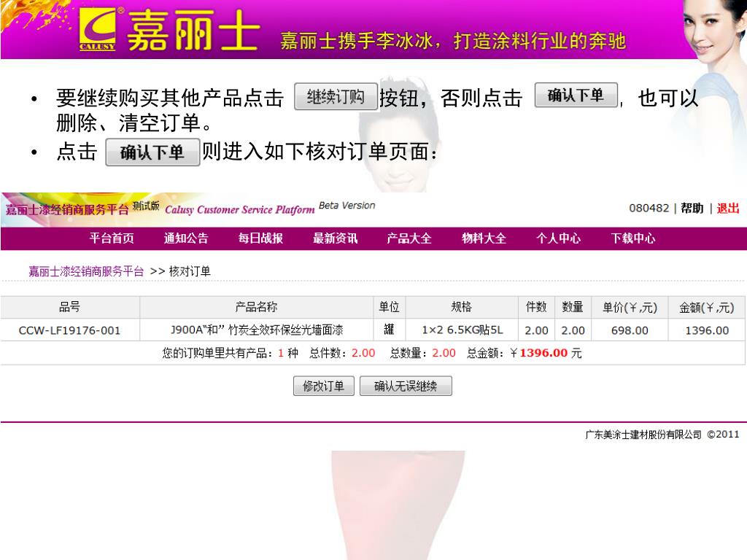Click the 品号 column header

tap(69, 307)
